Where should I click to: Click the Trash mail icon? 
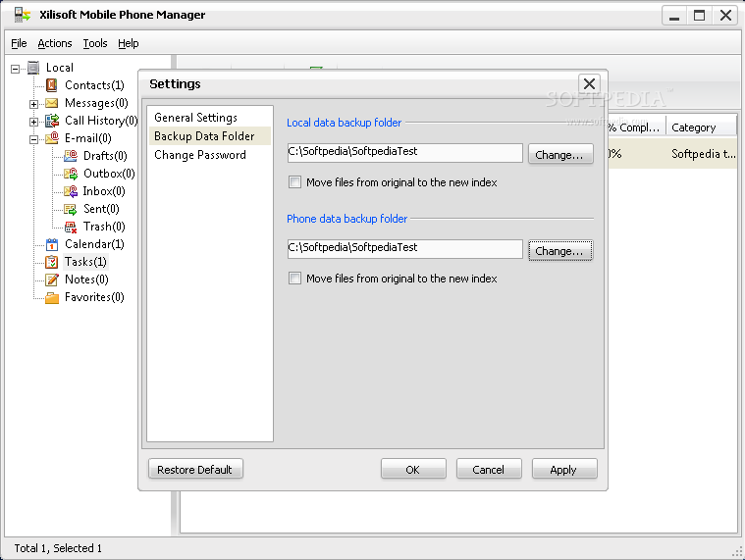pos(71,227)
